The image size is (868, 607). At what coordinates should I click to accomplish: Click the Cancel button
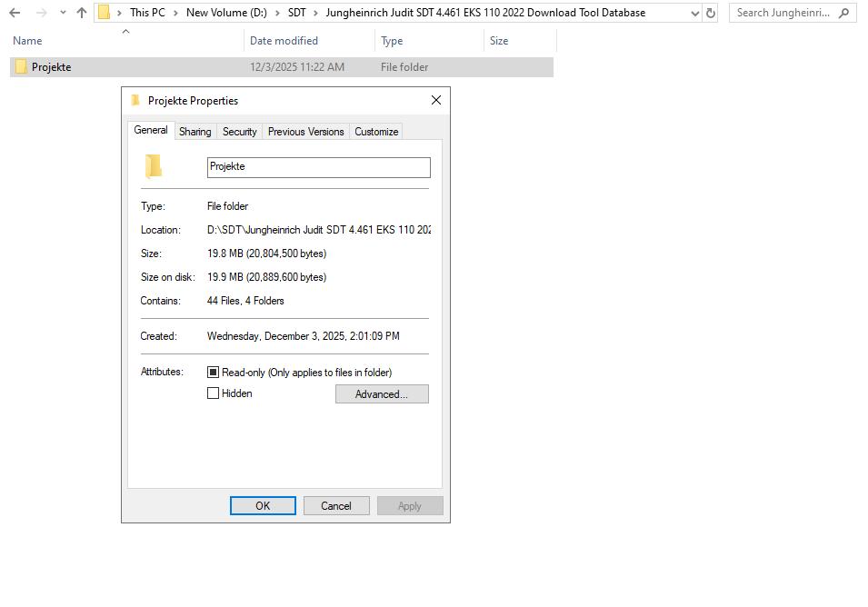click(336, 506)
